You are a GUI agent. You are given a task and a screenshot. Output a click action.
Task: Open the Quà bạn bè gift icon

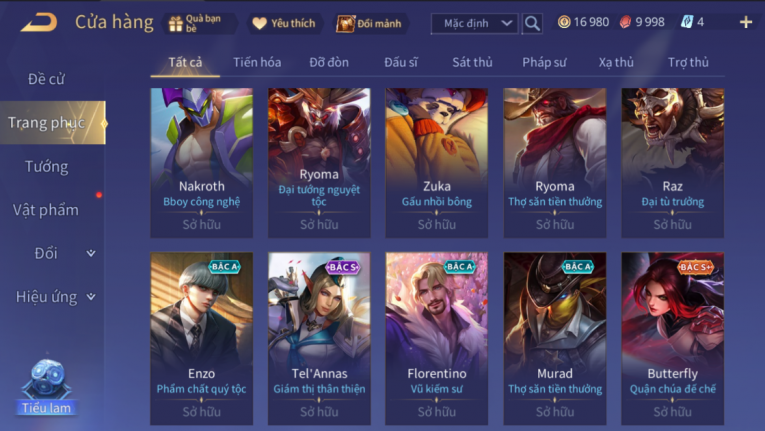tap(176, 23)
